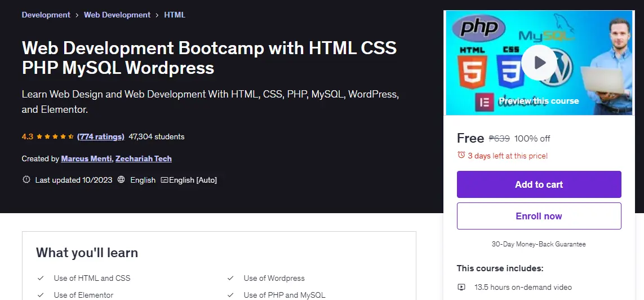Click the Enroll now button
644x300 pixels.
pos(539,216)
